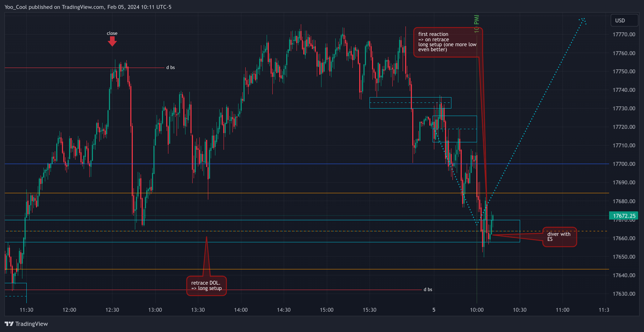
Task: Click the '10 PM' vertical session label
Action: pyautogui.click(x=477, y=24)
